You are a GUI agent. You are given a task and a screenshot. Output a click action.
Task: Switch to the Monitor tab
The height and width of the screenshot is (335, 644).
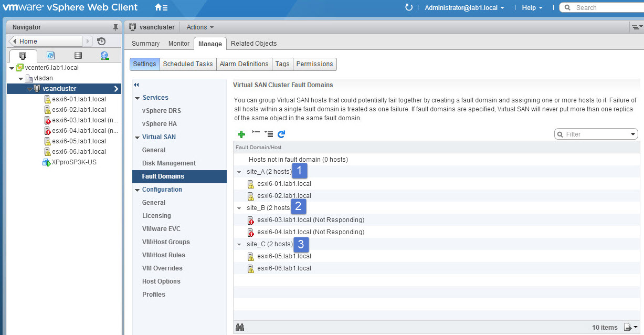coord(179,44)
